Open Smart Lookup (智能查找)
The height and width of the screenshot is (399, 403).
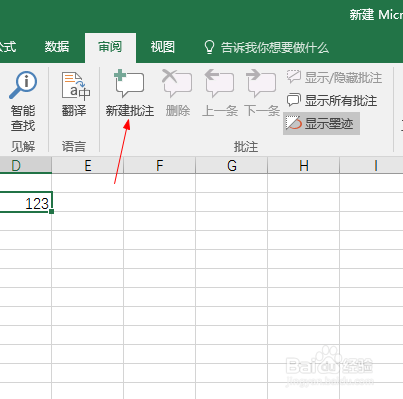[22, 101]
